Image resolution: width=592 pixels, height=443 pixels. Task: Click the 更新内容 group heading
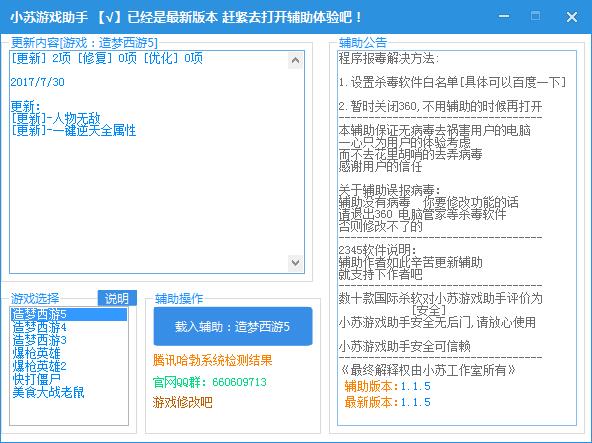84,42
